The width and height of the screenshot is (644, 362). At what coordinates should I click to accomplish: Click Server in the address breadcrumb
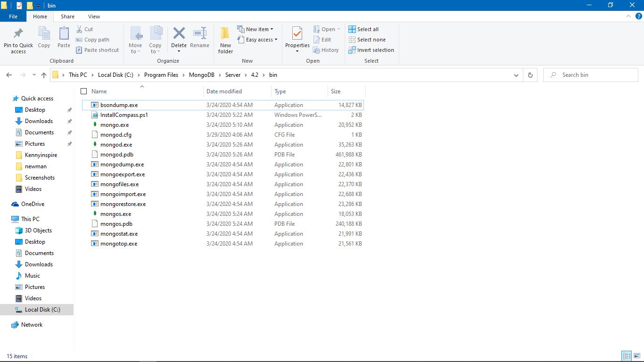(x=233, y=75)
